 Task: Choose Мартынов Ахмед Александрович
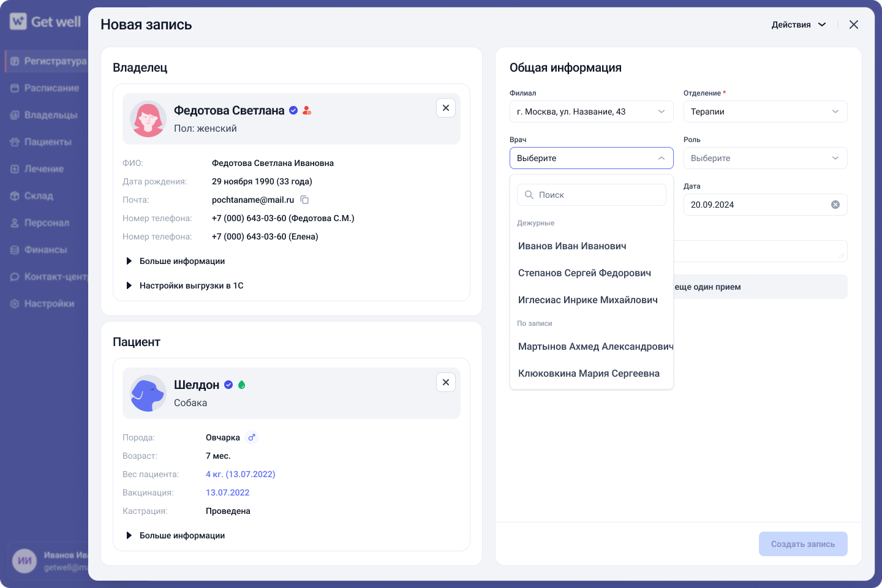tap(592, 347)
